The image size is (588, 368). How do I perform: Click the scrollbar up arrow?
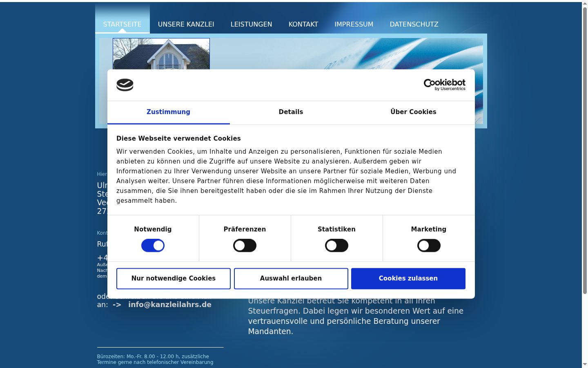[x=585, y=3]
